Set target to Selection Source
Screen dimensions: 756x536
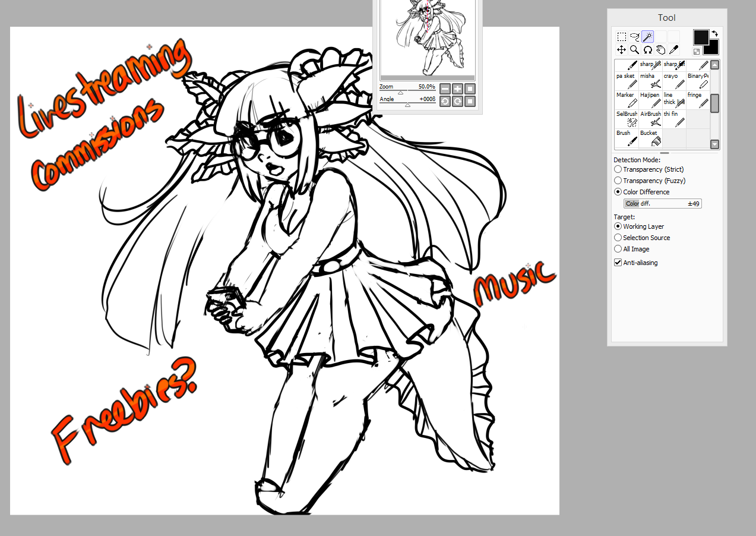642,238
